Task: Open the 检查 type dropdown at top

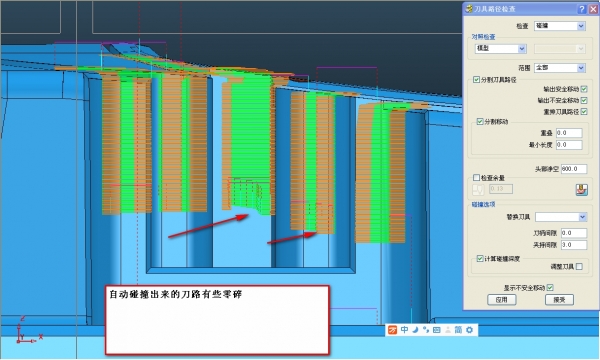Action: [x=559, y=26]
